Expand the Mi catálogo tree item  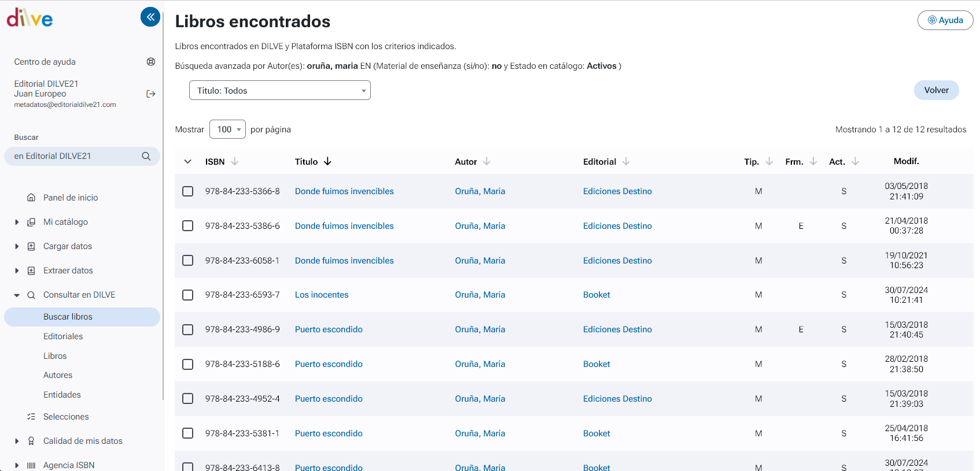[x=17, y=222]
